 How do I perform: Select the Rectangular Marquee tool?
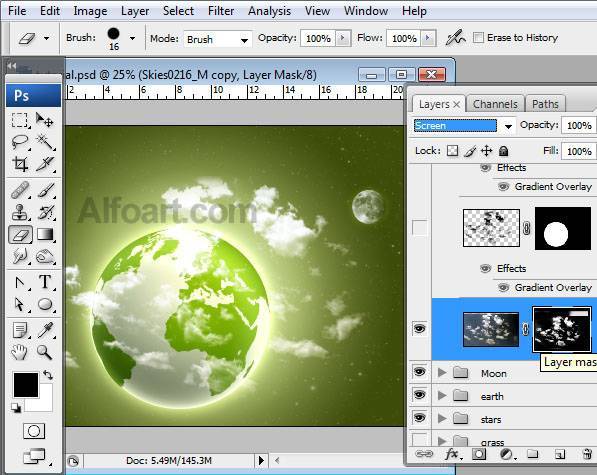[19, 120]
